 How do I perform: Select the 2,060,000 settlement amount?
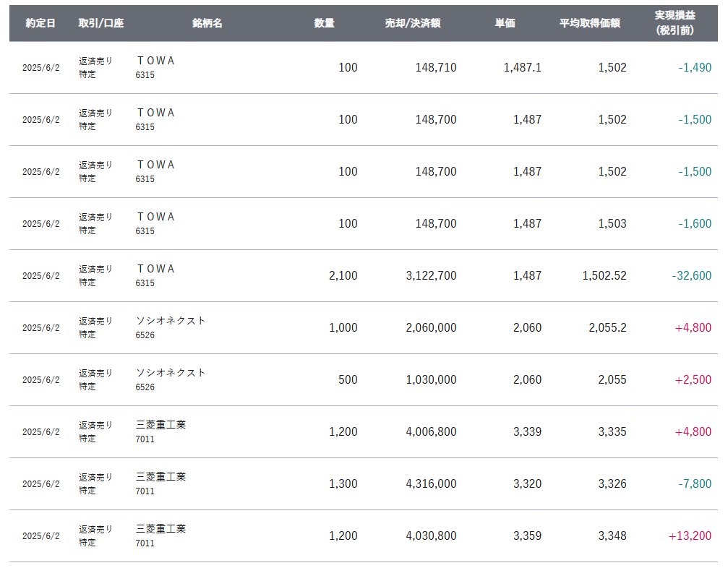click(x=431, y=327)
